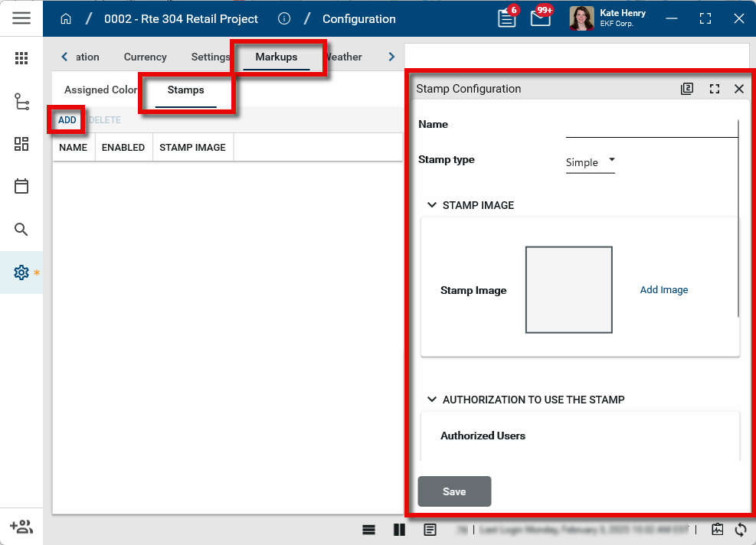The height and width of the screenshot is (545, 756).
Task: Switch to the Currency tab
Action: tap(145, 57)
